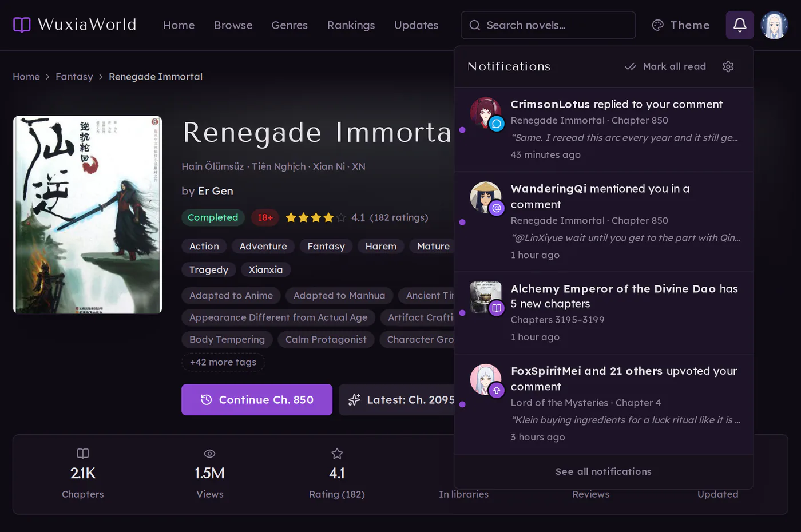801x532 pixels.
Task: Select the Calm Protagonist tag
Action: pyautogui.click(x=326, y=339)
